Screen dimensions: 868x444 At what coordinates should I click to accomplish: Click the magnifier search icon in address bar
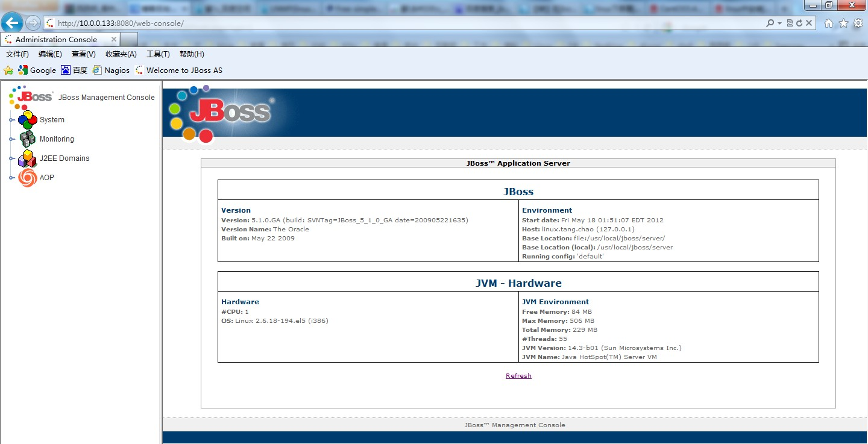(770, 23)
